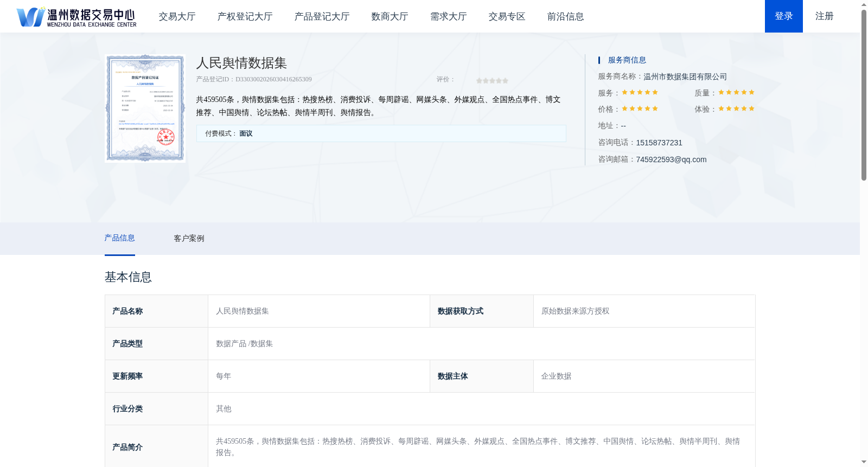868x467 pixels.
Task: Switch to the 客户案例 tab
Action: pos(189,239)
